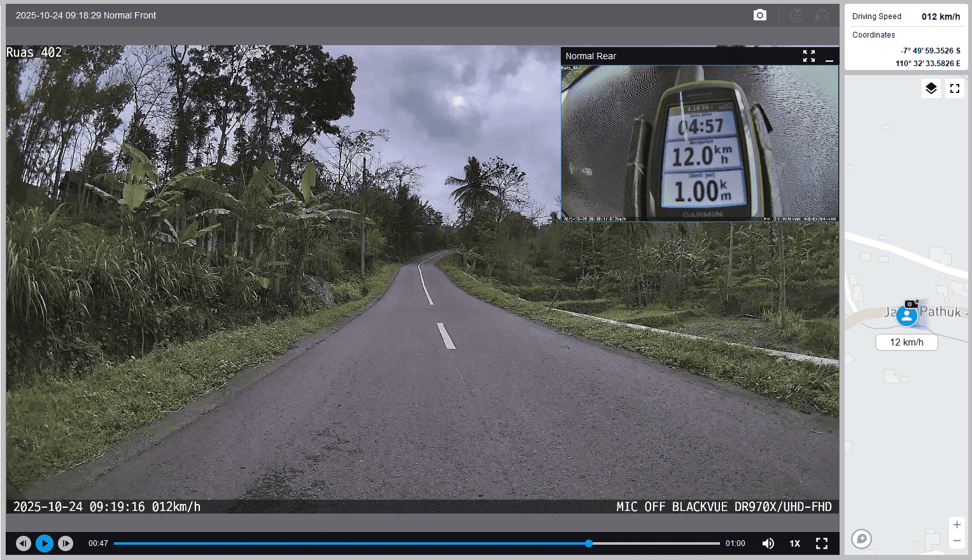Enter fullscreen video playback
972x560 pixels.
coord(822,543)
